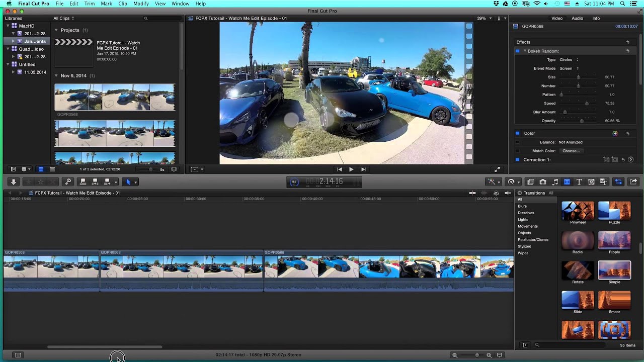Click the Choose... match color button

tap(571, 151)
